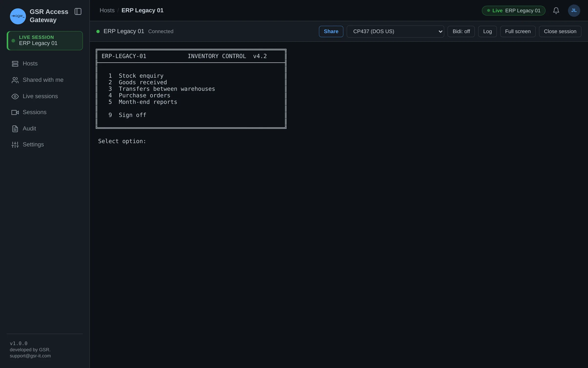The width and height of the screenshot is (588, 368).
Task: Open Settings in sidebar
Action: (45, 145)
